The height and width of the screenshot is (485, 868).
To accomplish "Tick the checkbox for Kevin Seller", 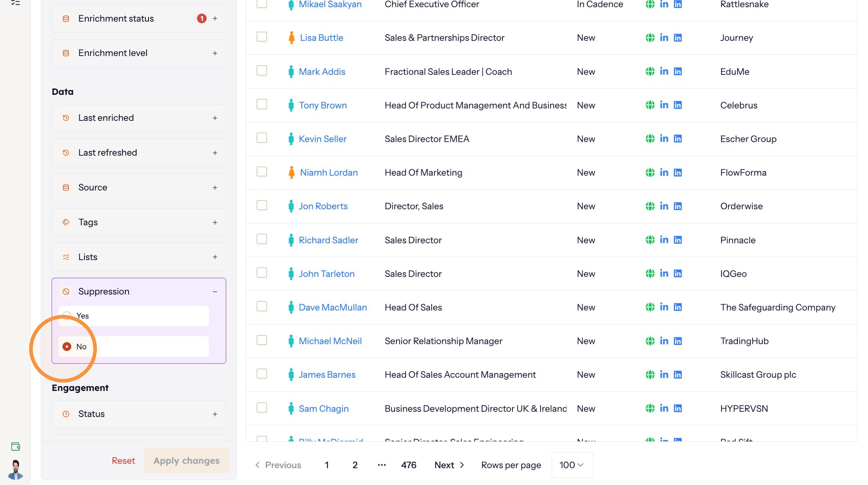I will coord(262,138).
